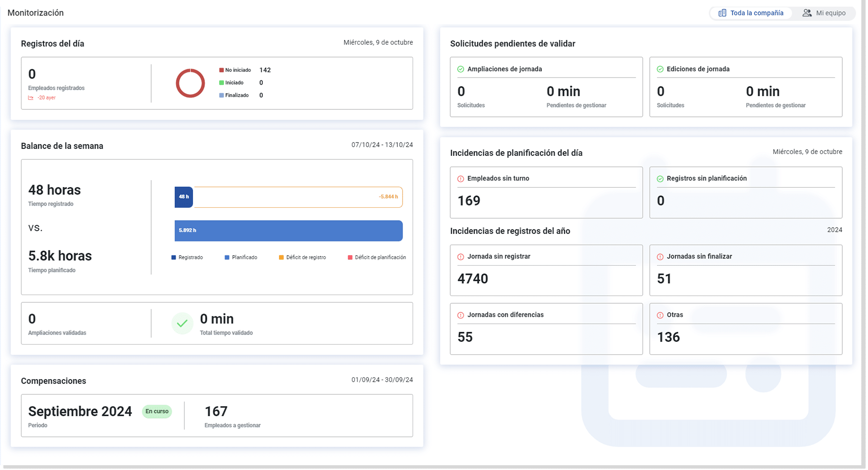Image resolution: width=868 pixels, height=470 pixels.
Task: Click the red No iniciado legend square
Action: pos(221,70)
